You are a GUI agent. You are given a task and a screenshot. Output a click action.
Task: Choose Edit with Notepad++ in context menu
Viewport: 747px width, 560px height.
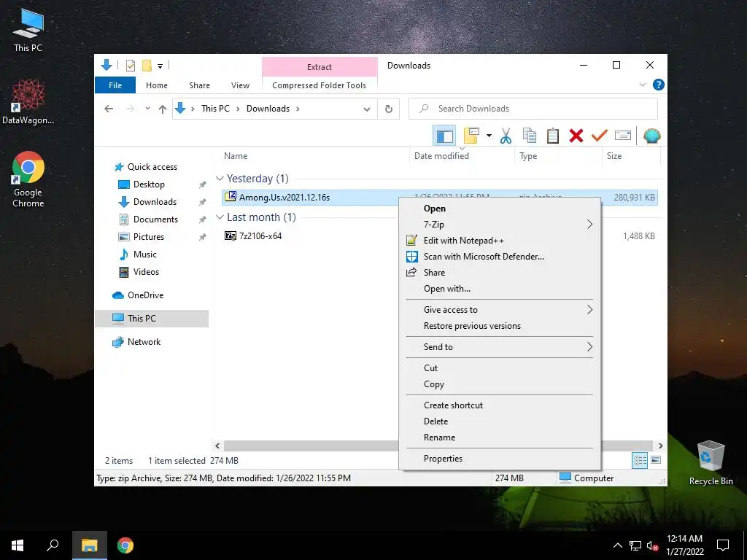(499, 241)
